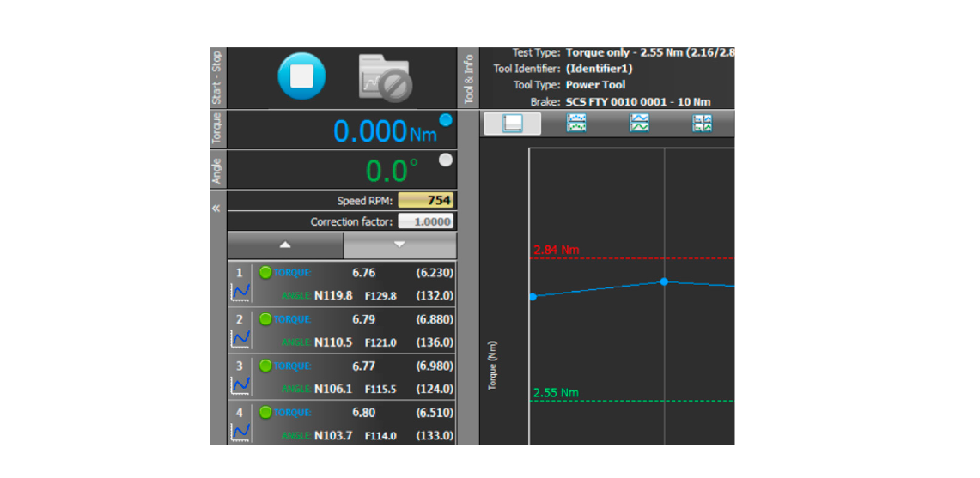
Task: Click the Speed RPM field showing 754
Action: (425, 201)
